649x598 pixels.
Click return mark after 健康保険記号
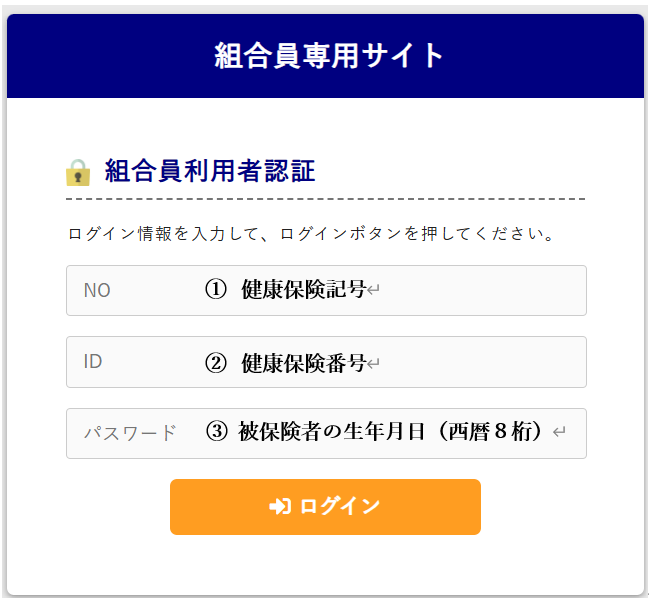(373, 290)
